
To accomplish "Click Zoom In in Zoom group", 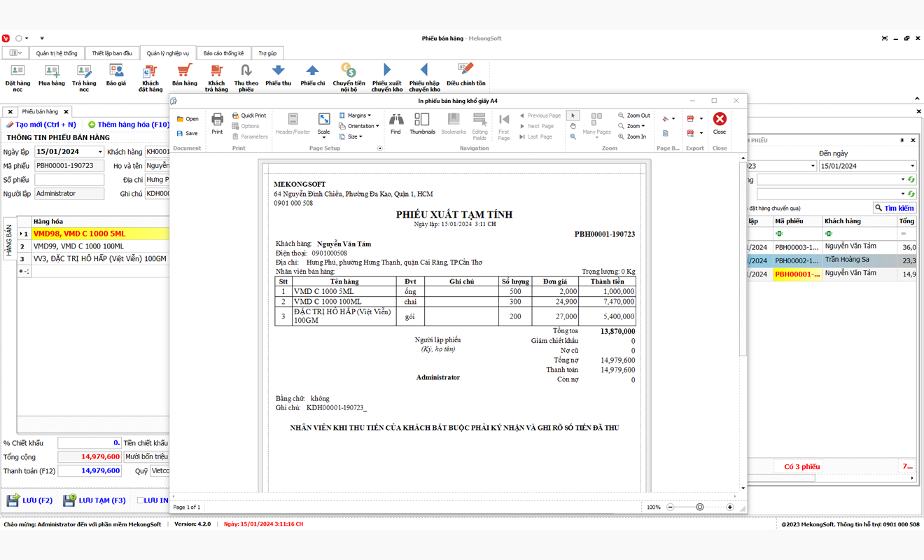I will (632, 136).
